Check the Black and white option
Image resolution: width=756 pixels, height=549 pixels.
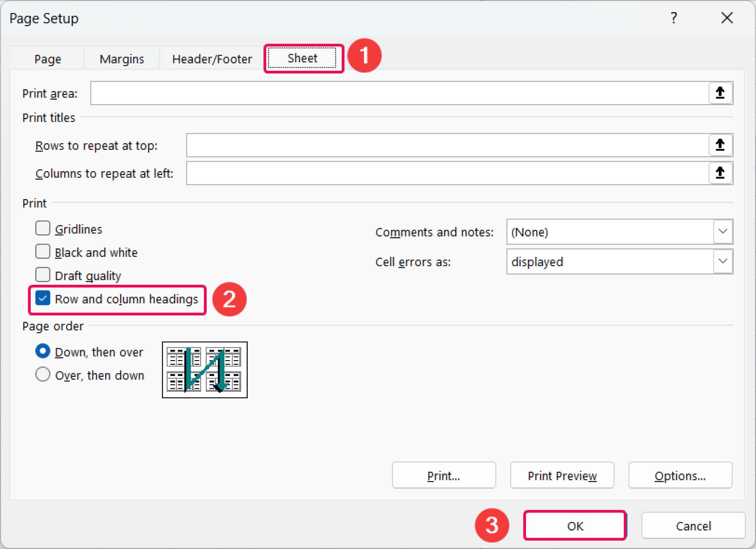[x=43, y=252]
